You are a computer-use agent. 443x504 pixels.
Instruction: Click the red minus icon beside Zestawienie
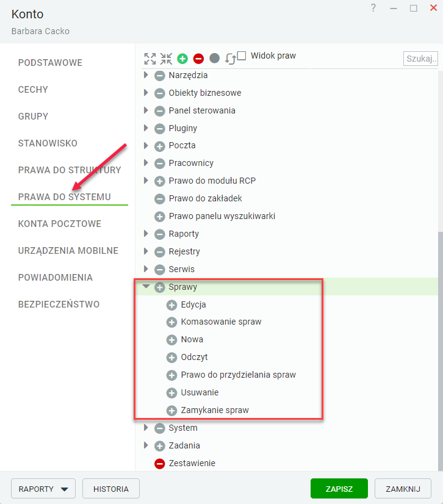(159, 464)
